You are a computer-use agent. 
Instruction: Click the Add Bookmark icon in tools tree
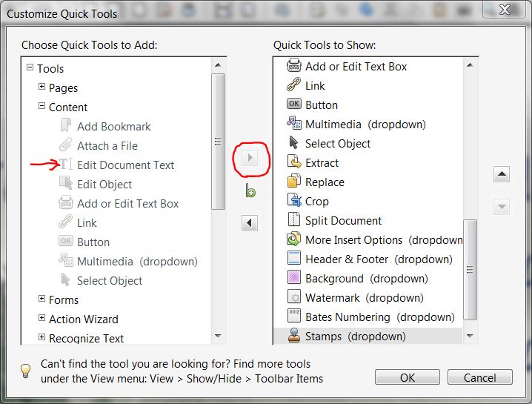(x=65, y=125)
